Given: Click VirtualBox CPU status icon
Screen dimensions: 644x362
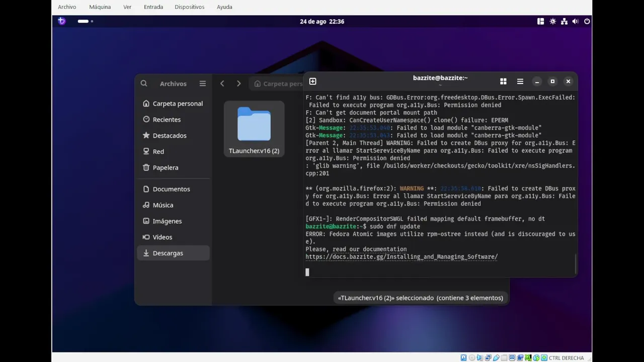Looking at the screenshot, I should tap(528, 357).
